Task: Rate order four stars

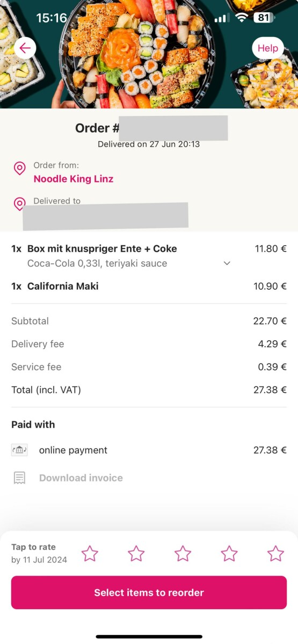Action: pyautogui.click(x=229, y=553)
